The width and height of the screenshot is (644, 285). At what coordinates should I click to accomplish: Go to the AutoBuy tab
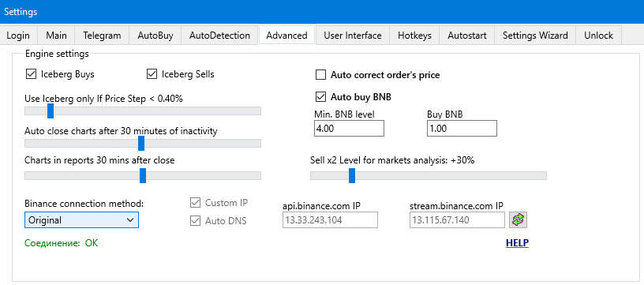coord(155,36)
